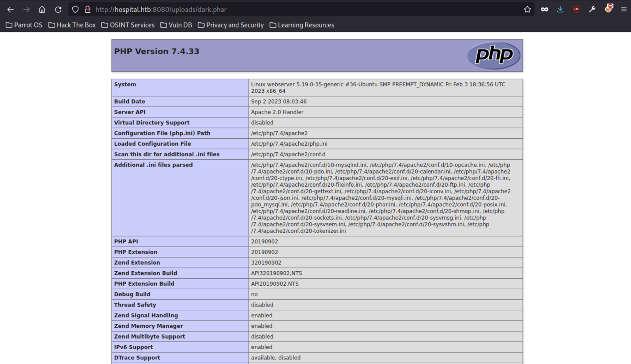
Task: Open the infinity mask extension icon
Action: tap(545, 9)
